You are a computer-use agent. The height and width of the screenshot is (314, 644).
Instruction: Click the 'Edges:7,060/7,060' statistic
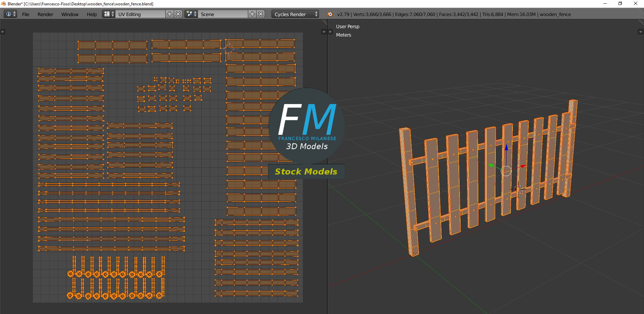[415, 14]
